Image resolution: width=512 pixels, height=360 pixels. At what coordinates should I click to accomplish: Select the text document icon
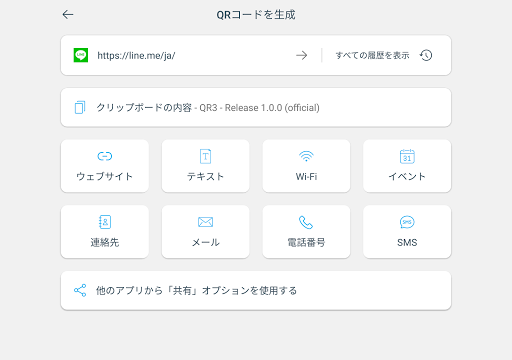(x=205, y=156)
